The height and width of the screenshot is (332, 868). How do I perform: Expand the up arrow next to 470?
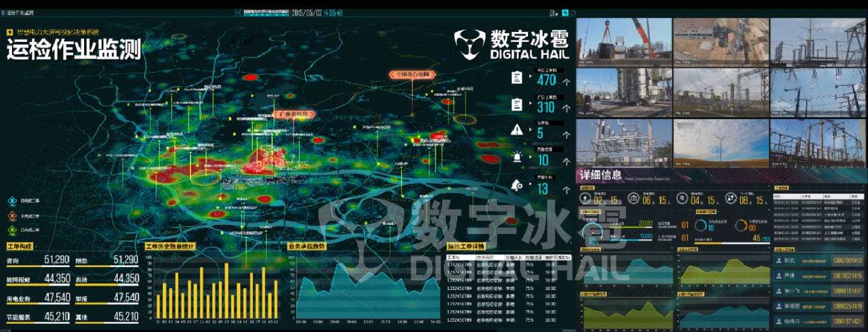coord(567,81)
